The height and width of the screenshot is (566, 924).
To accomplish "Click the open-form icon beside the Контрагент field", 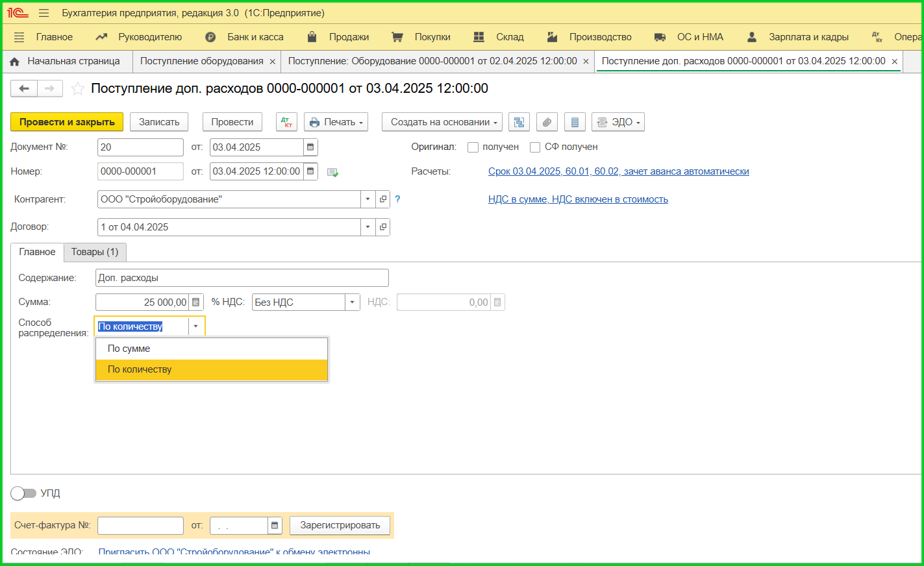I will pos(383,199).
